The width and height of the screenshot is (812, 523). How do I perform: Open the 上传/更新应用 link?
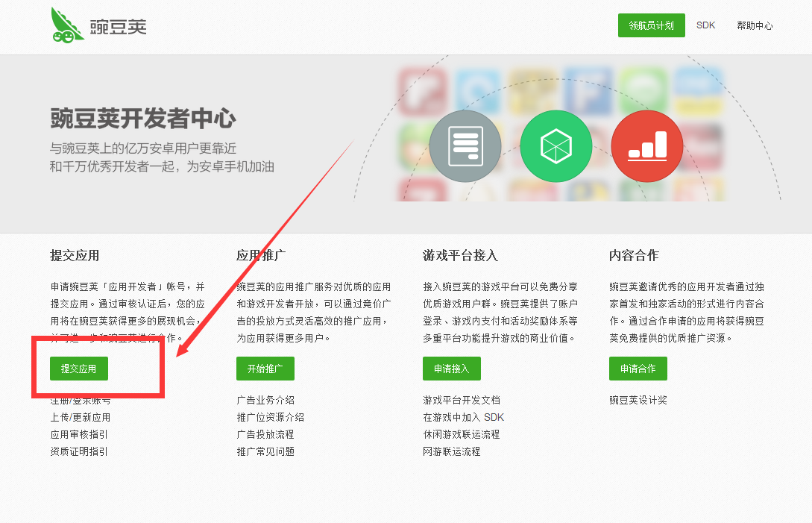coord(81,417)
